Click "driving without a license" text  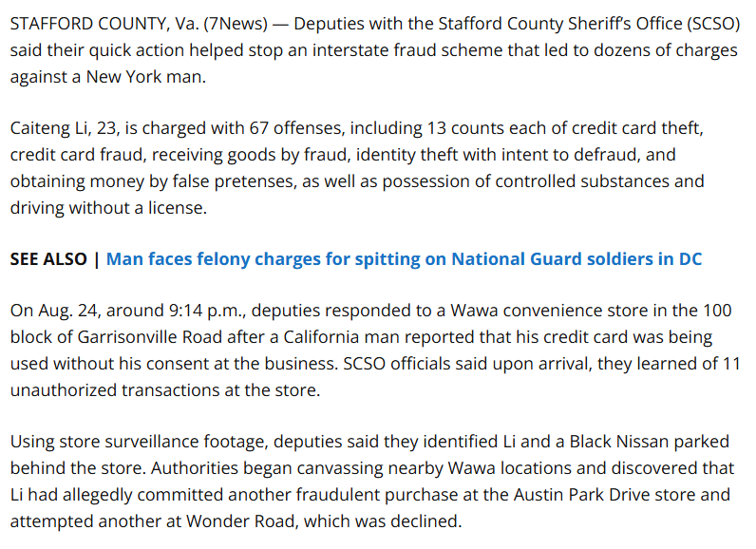pos(106,208)
